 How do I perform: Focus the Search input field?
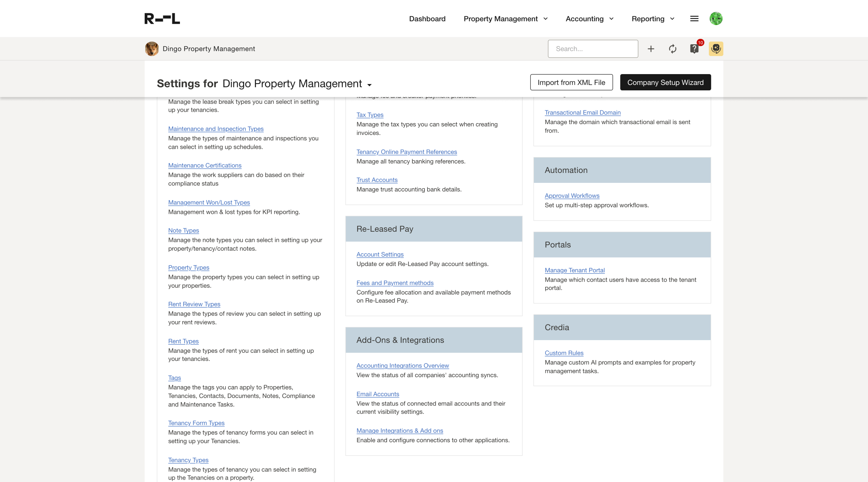click(593, 49)
